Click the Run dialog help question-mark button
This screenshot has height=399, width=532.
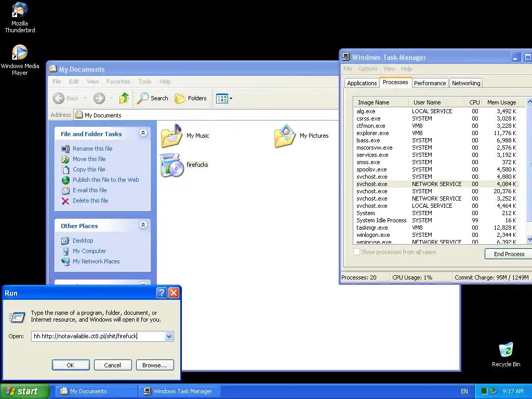coord(162,293)
